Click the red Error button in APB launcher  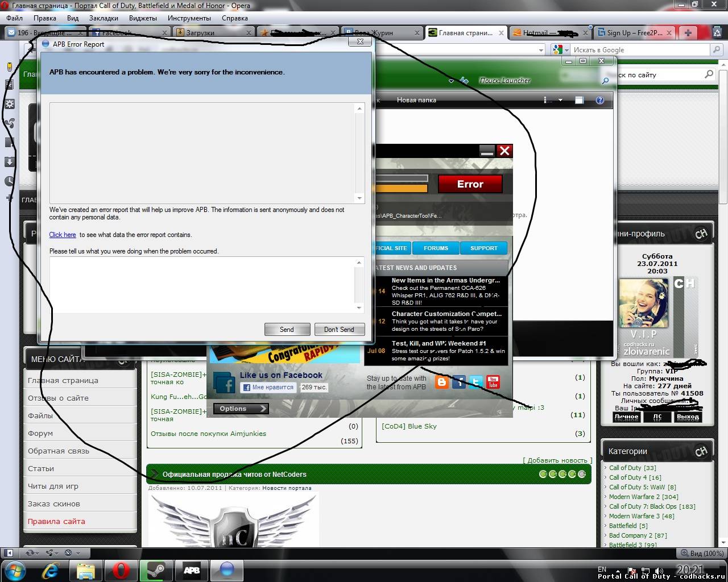tap(470, 184)
